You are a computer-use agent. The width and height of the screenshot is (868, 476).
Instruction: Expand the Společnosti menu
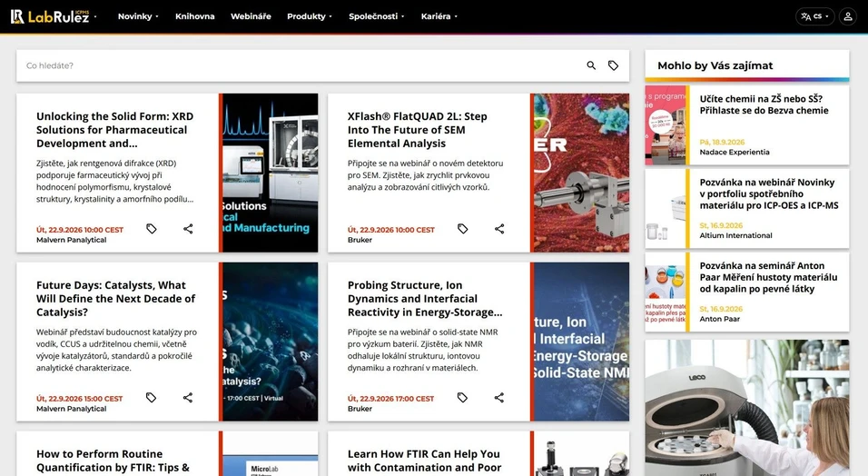pyautogui.click(x=377, y=16)
